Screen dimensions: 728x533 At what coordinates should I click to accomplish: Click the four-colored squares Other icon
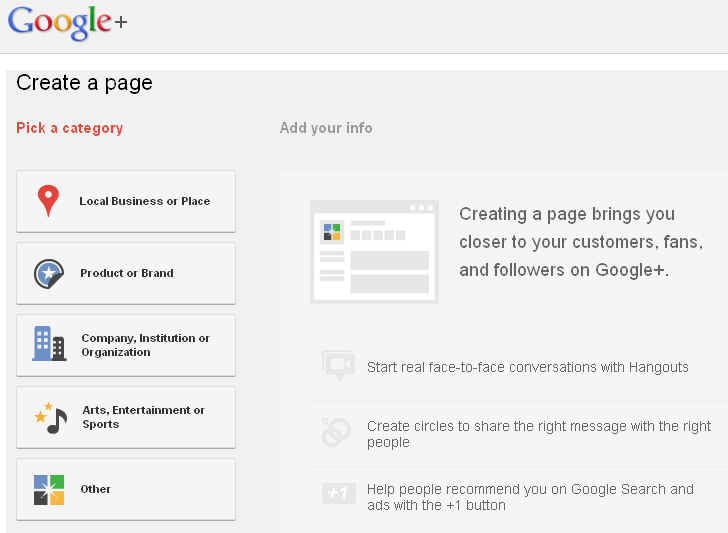click(49, 490)
